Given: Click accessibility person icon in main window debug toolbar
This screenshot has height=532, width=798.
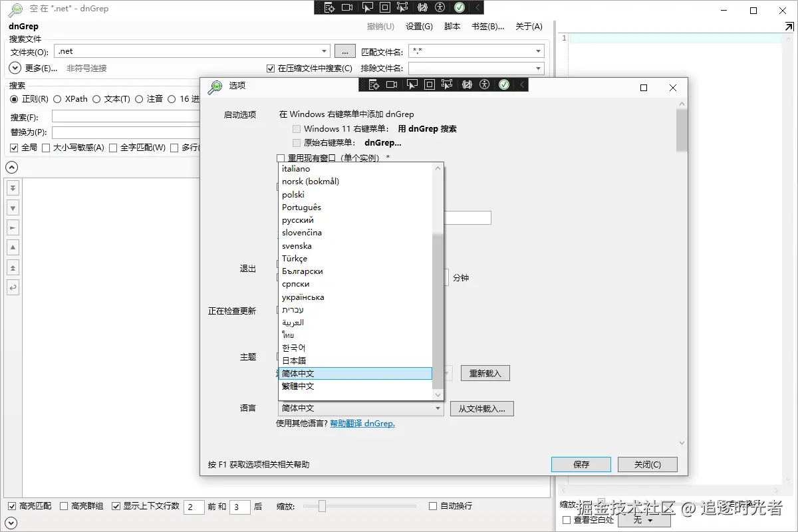Looking at the screenshot, I should tap(440, 7).
